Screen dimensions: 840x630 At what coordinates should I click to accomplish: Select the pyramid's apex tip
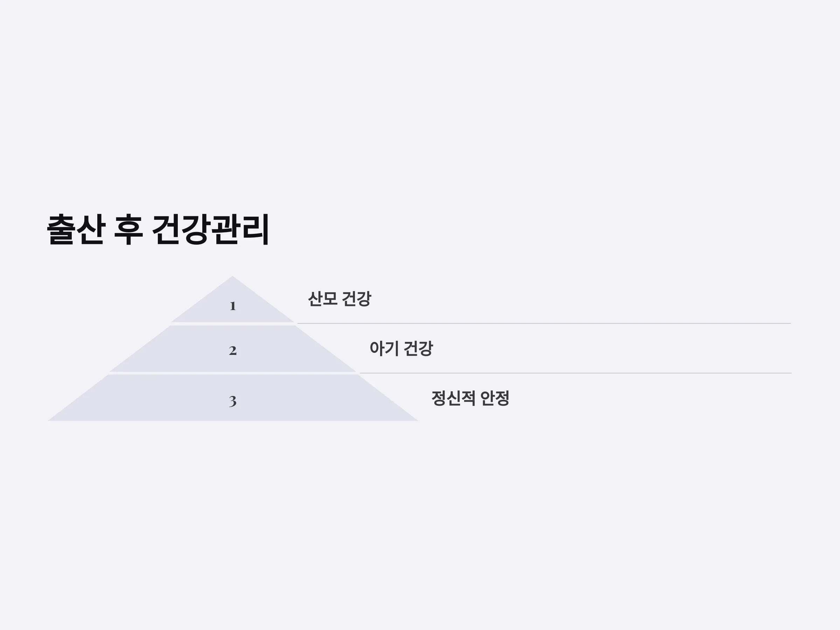(x=233, y=277)
